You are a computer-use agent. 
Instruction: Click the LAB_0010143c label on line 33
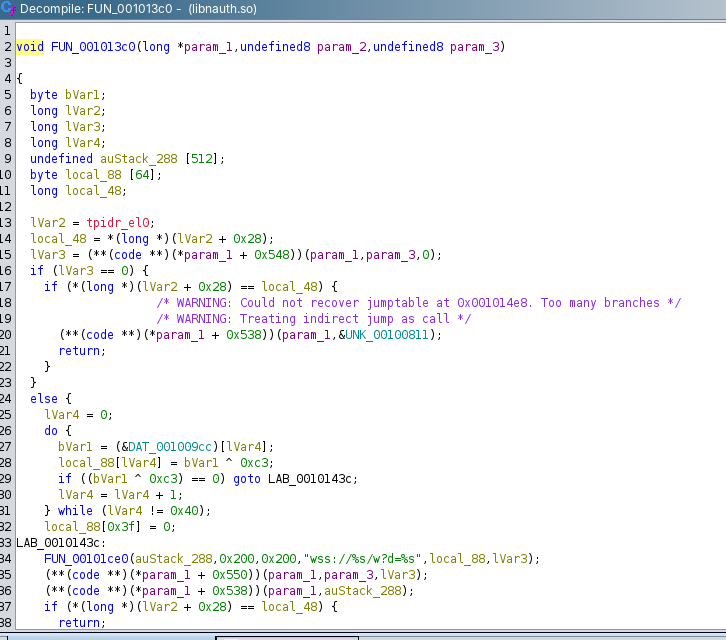[x=58, y=543]
